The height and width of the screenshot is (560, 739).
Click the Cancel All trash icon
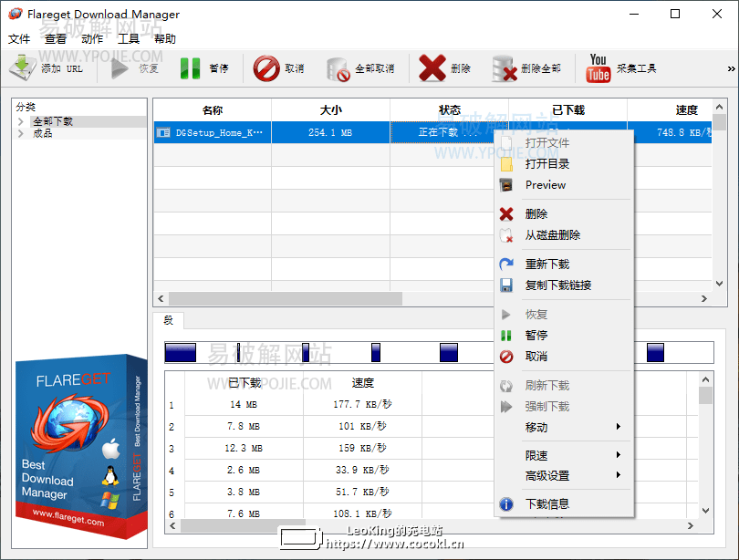click(x=338, y=69)
